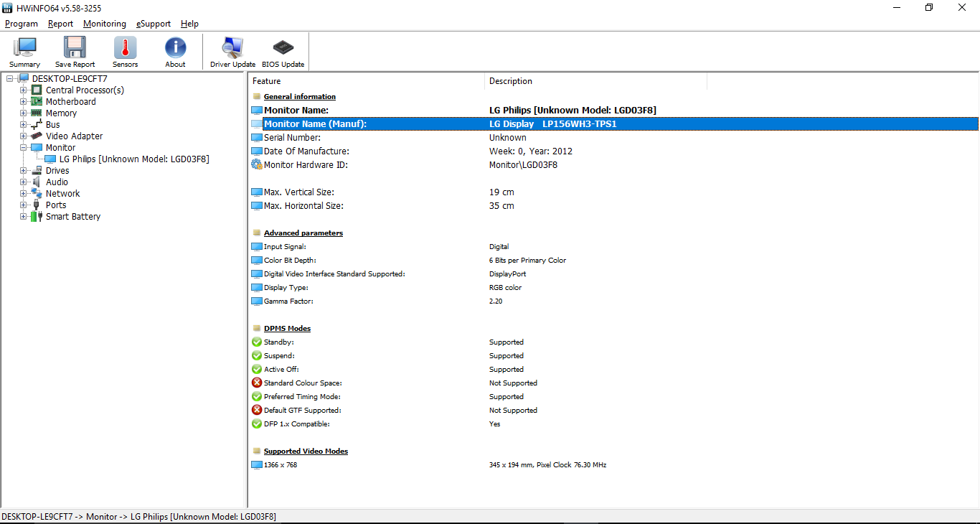The width and height of the screenshot is (980, 524).
Task: Click the Bus tree icon
Action: 37,124
